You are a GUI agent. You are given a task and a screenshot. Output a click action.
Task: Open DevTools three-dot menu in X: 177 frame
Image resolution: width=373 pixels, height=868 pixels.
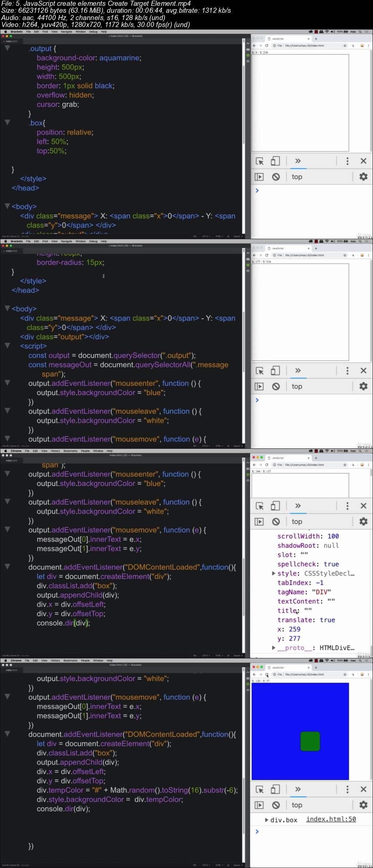347,371
